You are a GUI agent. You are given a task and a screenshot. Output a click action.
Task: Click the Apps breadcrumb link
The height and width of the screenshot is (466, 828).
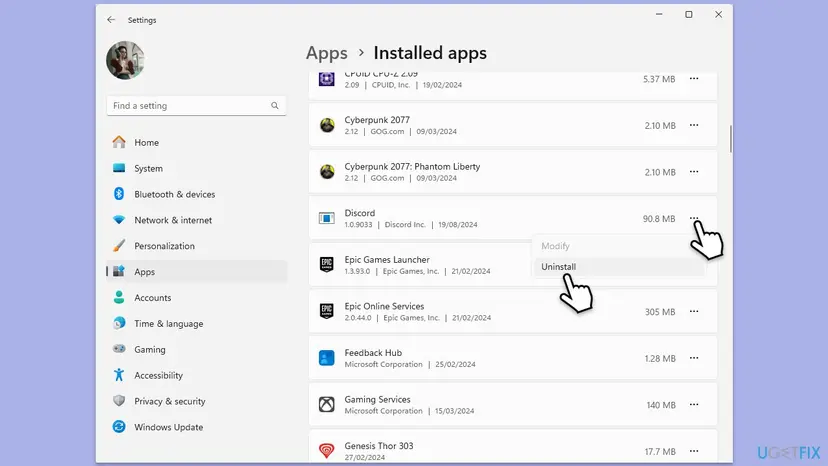pos(326,53)
